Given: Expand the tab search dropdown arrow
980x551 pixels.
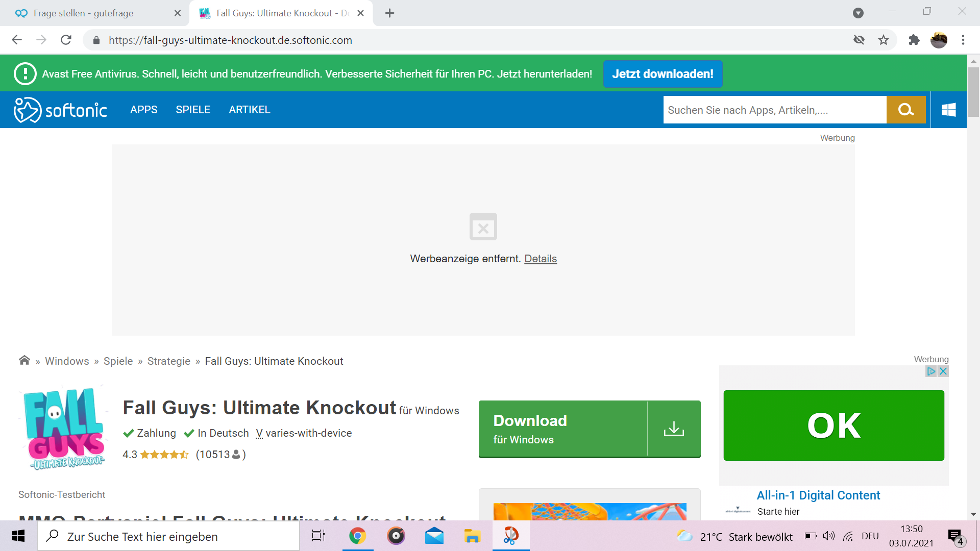Looking at the screenshot, I should (x=858, y=13).
